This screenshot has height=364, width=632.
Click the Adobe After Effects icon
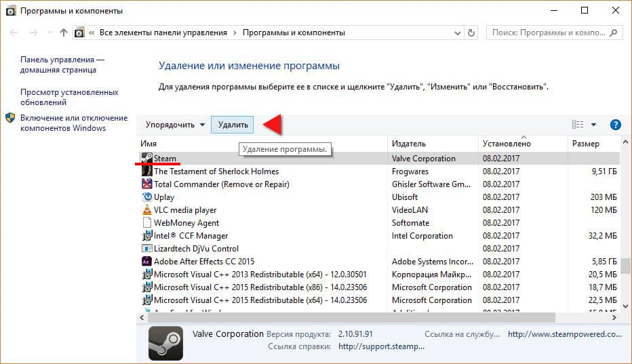click(146, 261)
